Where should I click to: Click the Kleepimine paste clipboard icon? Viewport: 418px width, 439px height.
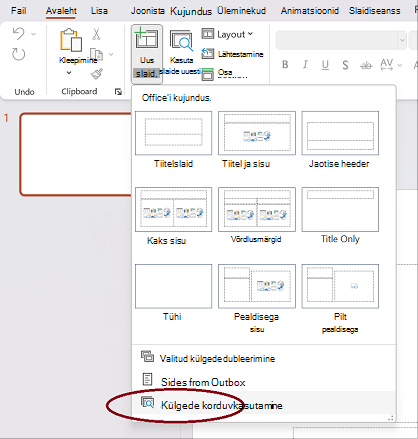71,40
